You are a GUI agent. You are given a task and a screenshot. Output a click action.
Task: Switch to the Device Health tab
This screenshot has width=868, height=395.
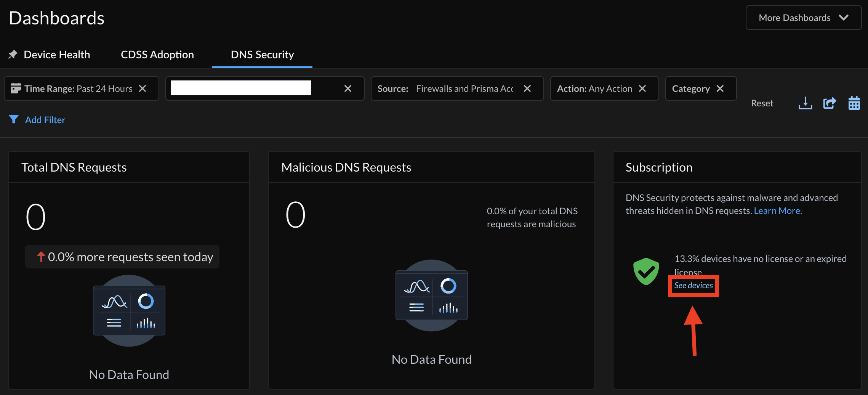pos(56,54)
